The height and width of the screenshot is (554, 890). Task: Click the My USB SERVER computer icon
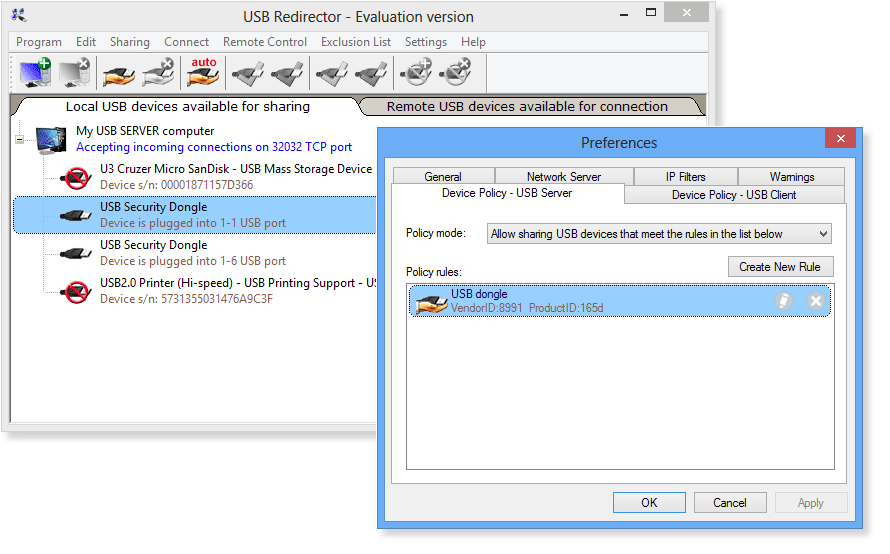click(x=51, y=140)
